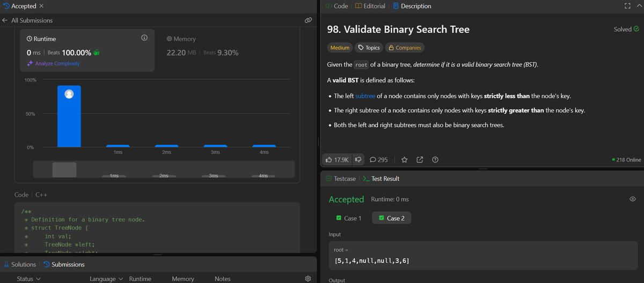Click the Medium difficulty tag
The width and height of the screenshot is (644, 283).
point(340,48)
